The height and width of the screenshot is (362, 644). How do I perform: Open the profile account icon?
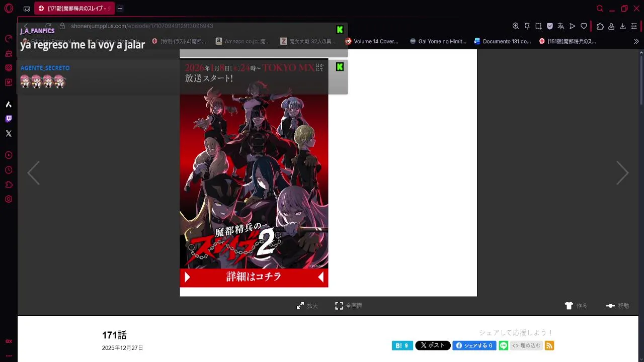coord(611,26)
